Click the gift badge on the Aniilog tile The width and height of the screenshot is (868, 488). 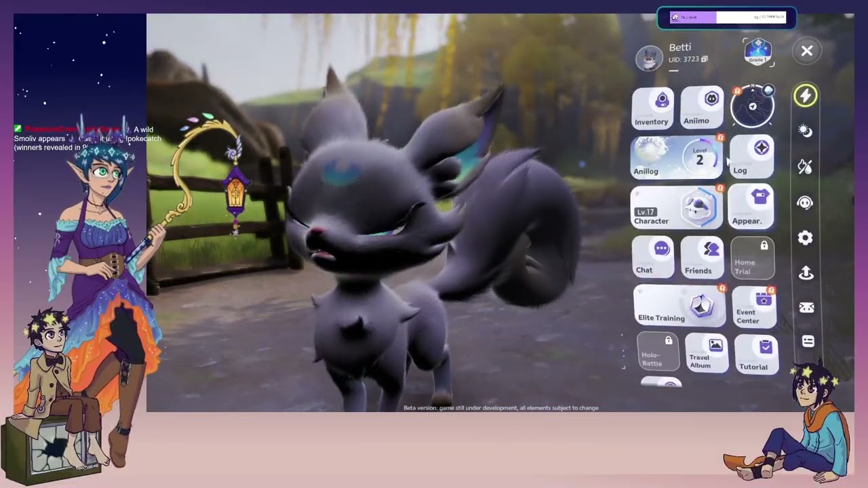pos(720,138)
